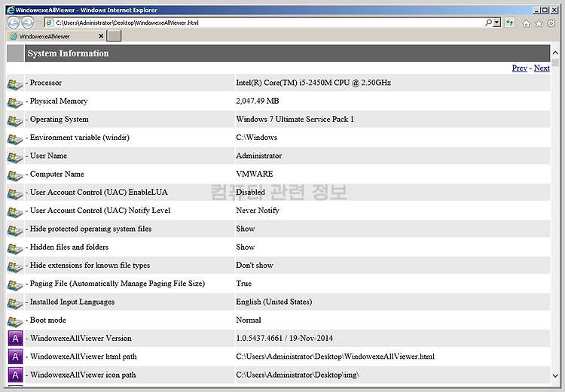
Task: Open the Home page icon
Action: point(527,23)
